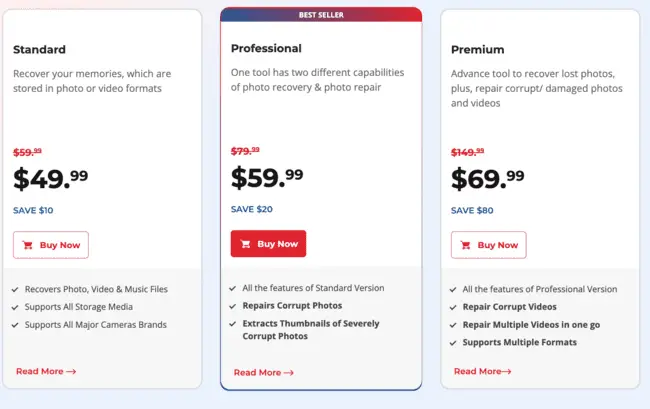The image size is (650, 409).
Task: Open Read More for Standard plan
Action: (x=46, y=371)
